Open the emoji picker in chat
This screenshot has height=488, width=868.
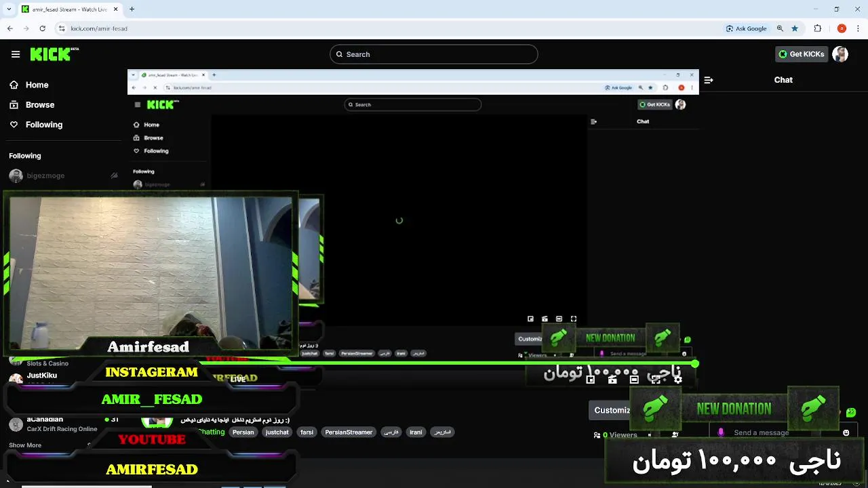coord(846,432)
